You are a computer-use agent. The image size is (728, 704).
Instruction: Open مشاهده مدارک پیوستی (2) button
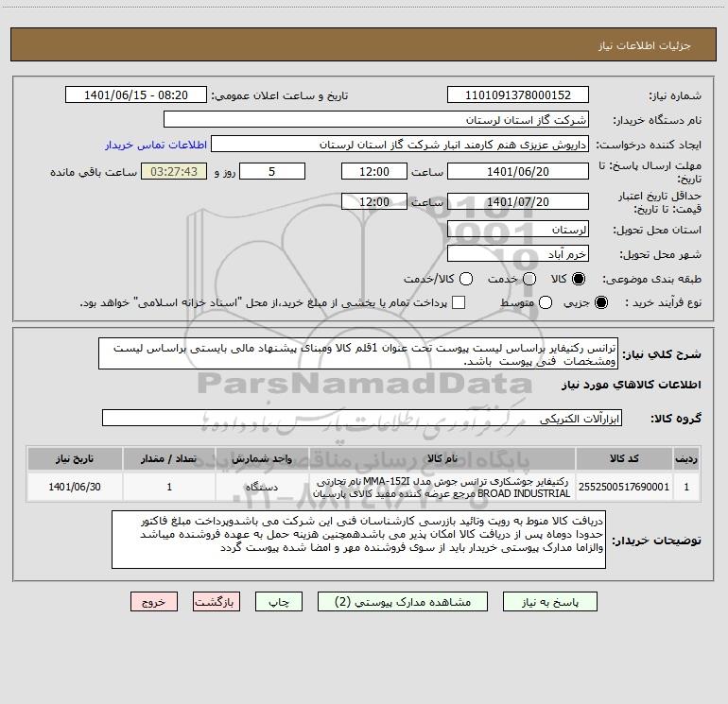(403, 602)
